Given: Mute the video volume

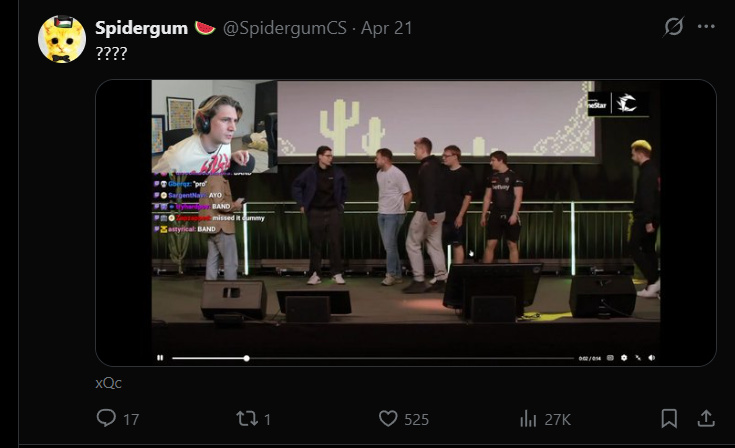Looking at the screenshot, I should 651,358.
